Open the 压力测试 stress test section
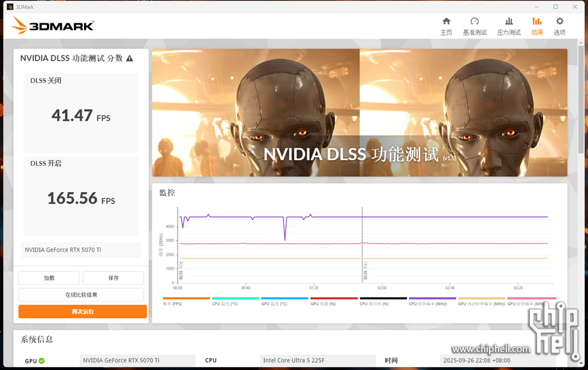 (509, 26)
